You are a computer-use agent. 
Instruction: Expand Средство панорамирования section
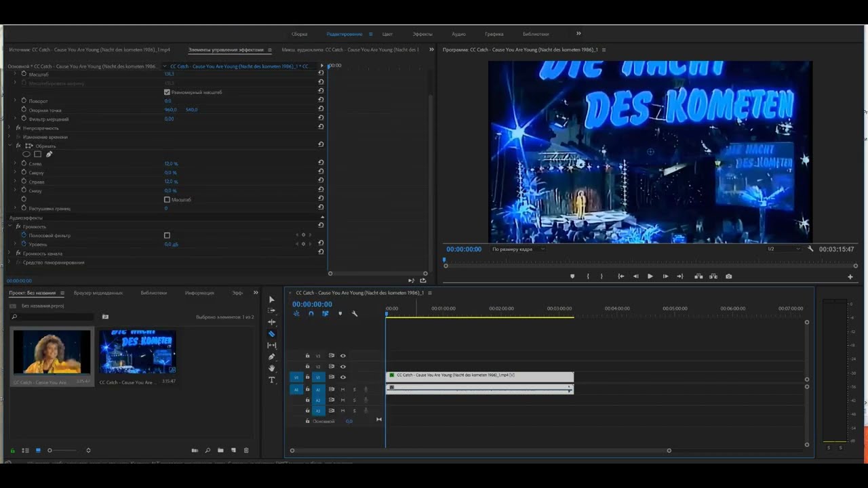click(x=10, y=262)
